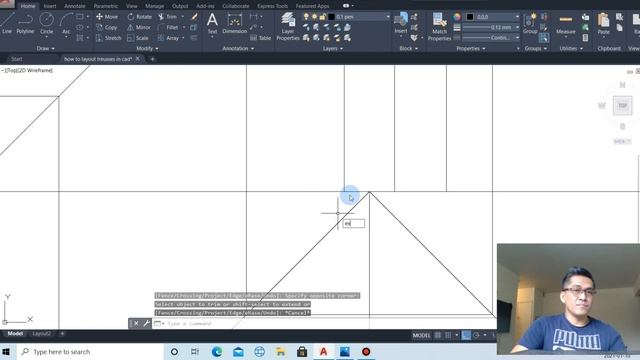Toggle snap mode in status bar
The width and height of the screenshot is (640, 360).
click(x=448, y=336)
